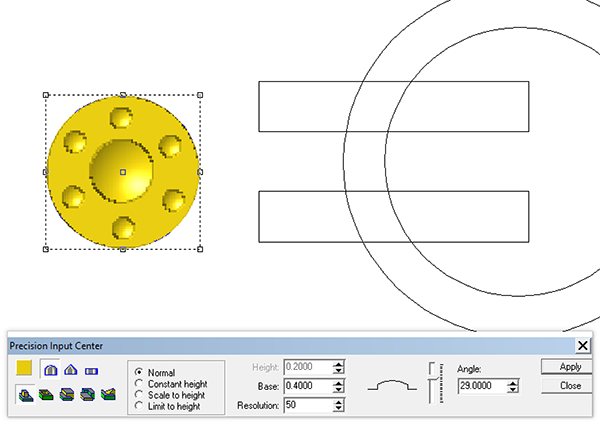Click the Resolution value field

click(308, 405)
